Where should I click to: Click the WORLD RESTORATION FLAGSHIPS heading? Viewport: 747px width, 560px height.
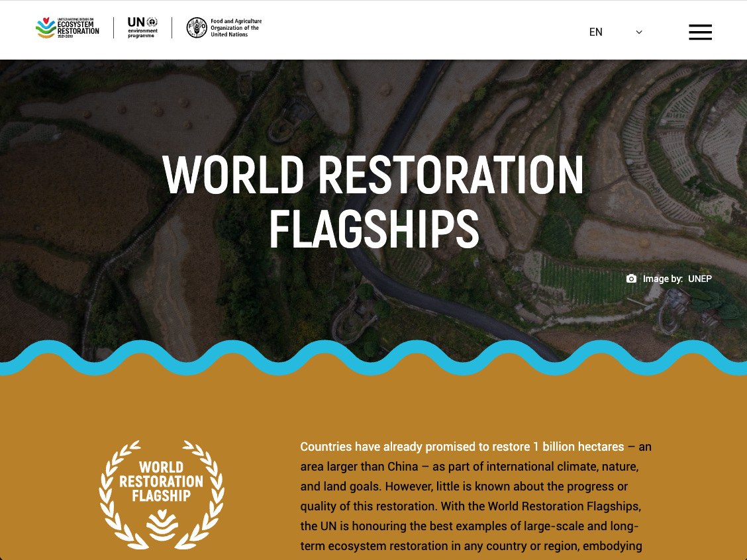click(x=373, y=202)
